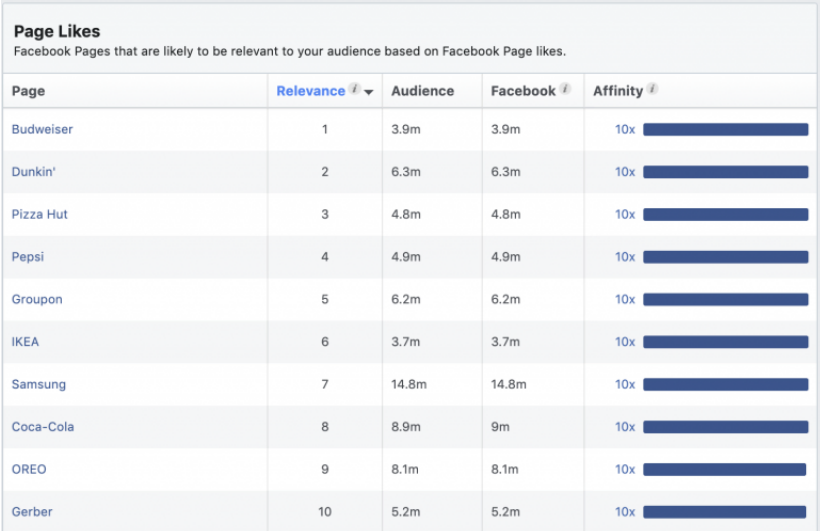Open the Dunkin' page link
The width and height of the screenshot is (820, 531).
point(33,172)
